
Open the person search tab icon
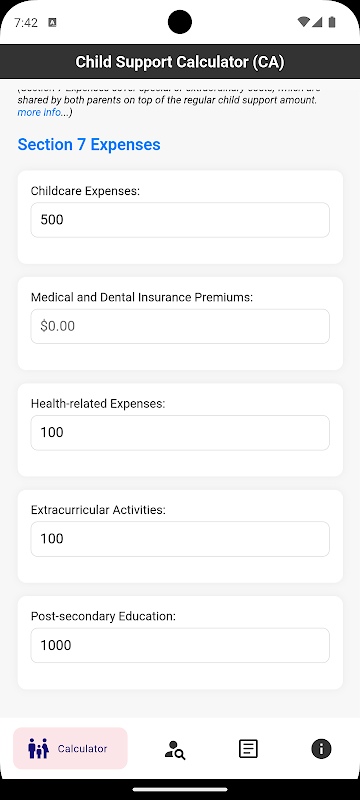(175, 749)
